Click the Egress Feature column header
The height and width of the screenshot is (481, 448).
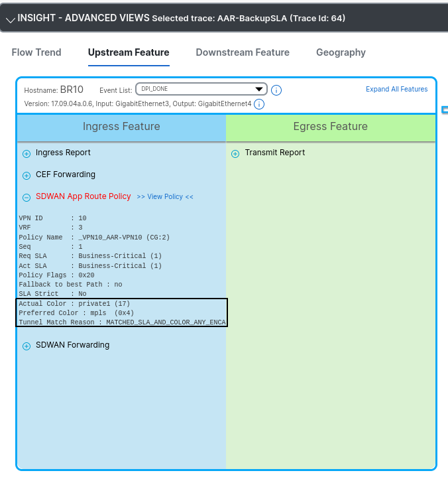[x=330, y=127]
